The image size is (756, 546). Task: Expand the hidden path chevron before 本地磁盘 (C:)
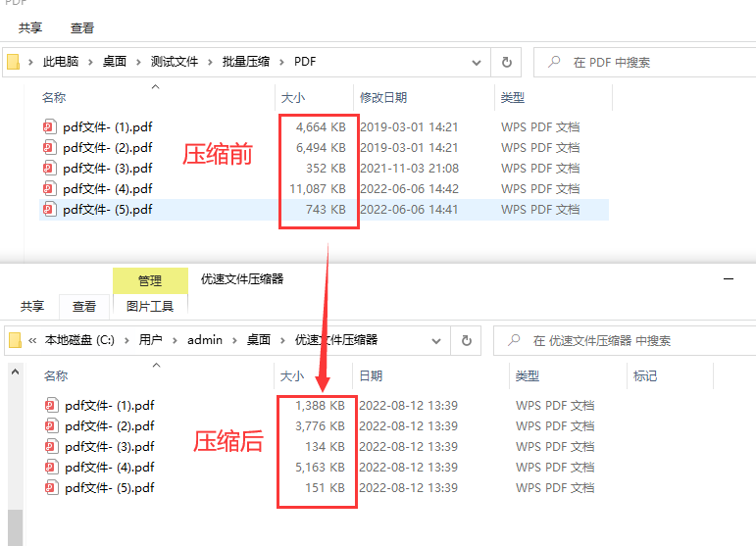click(x=32, y=341)
